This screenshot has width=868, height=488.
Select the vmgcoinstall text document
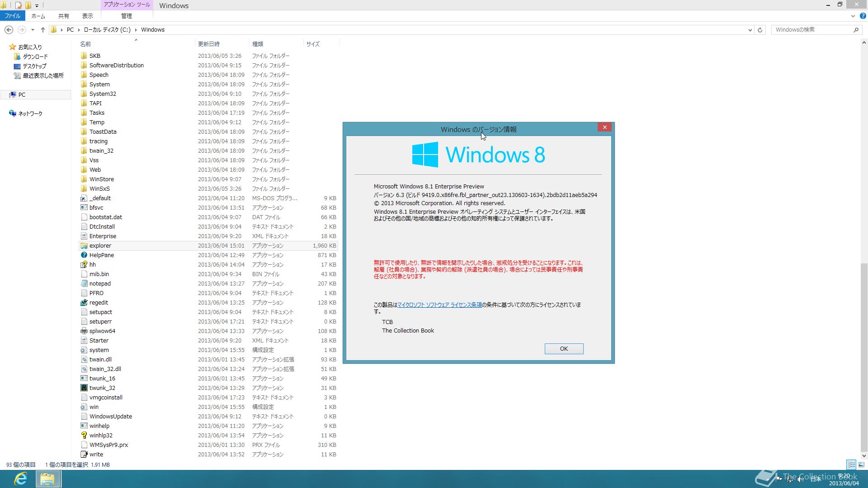pyautogui.click(x=208, y=398)
